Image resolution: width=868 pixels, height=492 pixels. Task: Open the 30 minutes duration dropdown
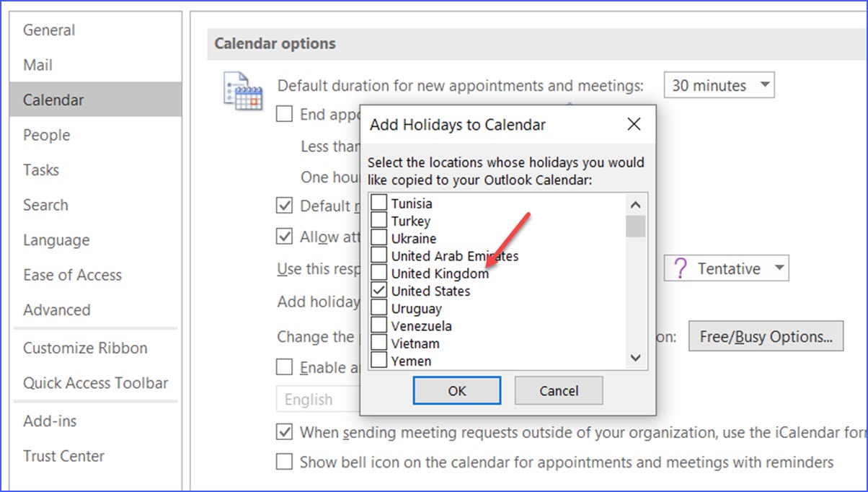tap(718, 85)
